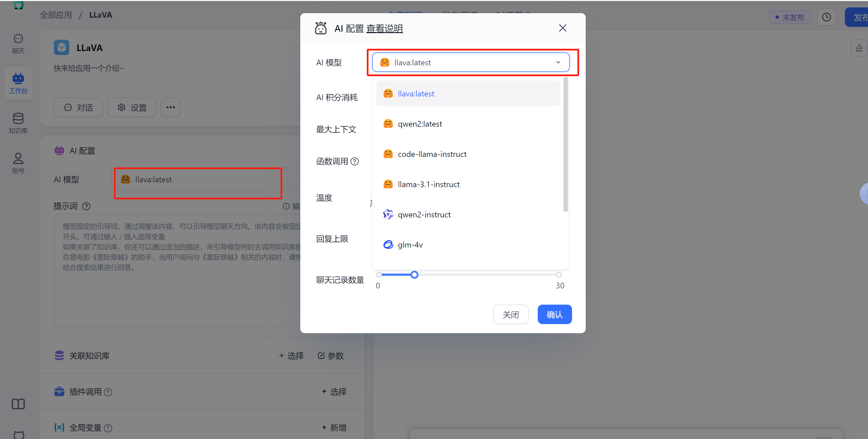
Task: Click the help icon next to 全局变量
Action: [x=108, y=428]
